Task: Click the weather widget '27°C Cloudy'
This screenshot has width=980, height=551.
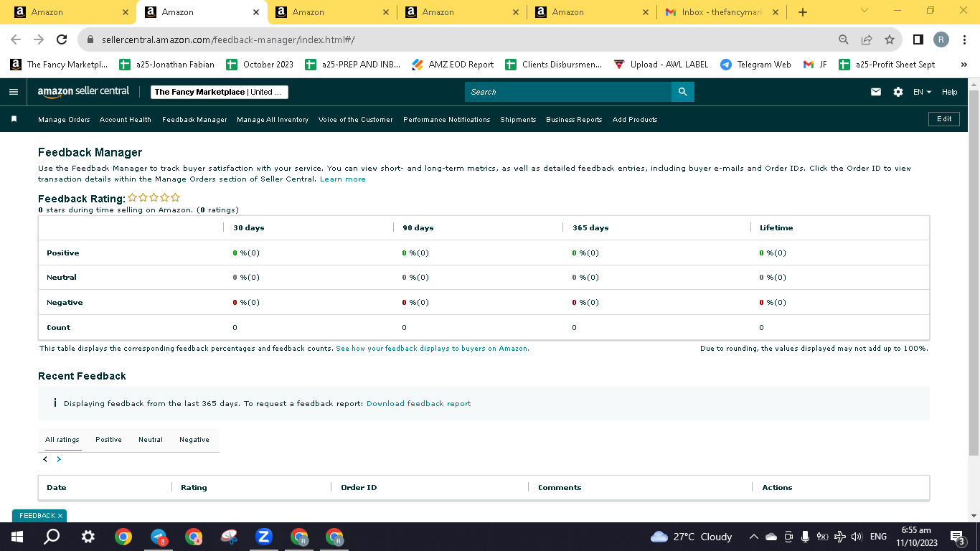Action: pyautogui.click(x=691, y=537)
